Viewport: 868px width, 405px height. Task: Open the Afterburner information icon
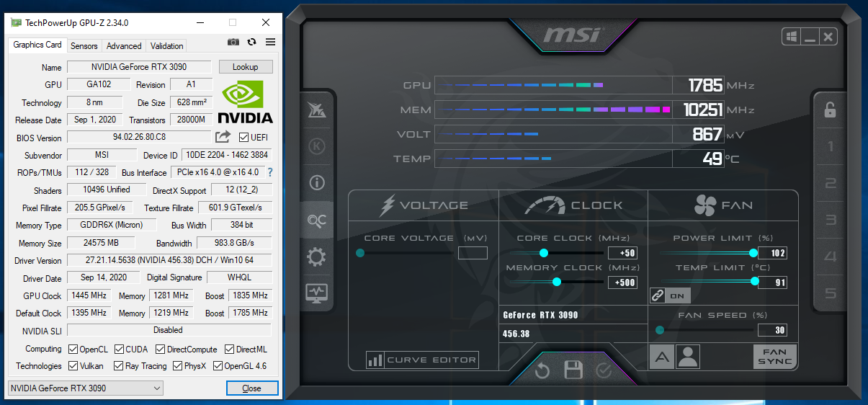(317, 182)
